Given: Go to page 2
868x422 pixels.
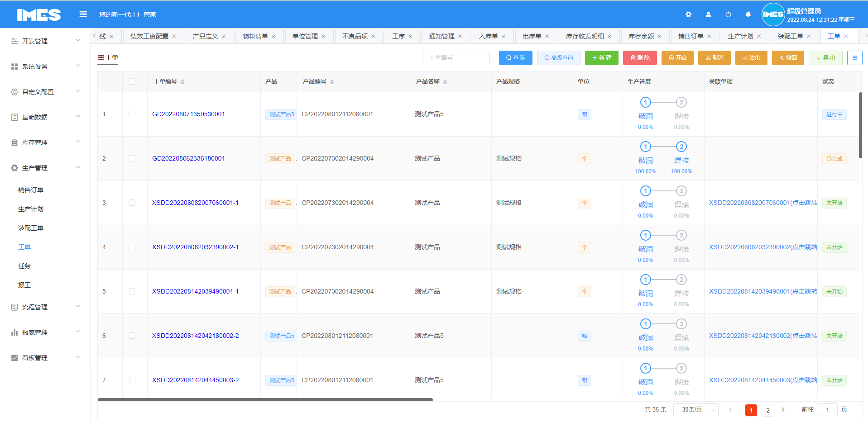Looking at the screenshot, I should coord(768,410).
